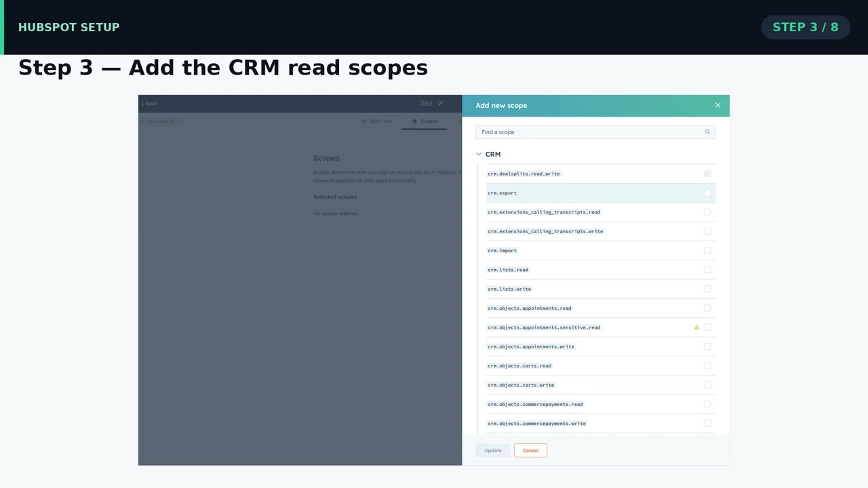
Task: Close the Add new scope panel
Action: pos(717,105)
